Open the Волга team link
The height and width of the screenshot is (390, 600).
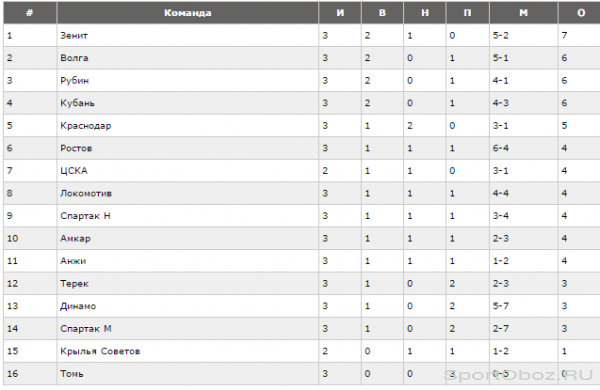(x=74, y=58)
